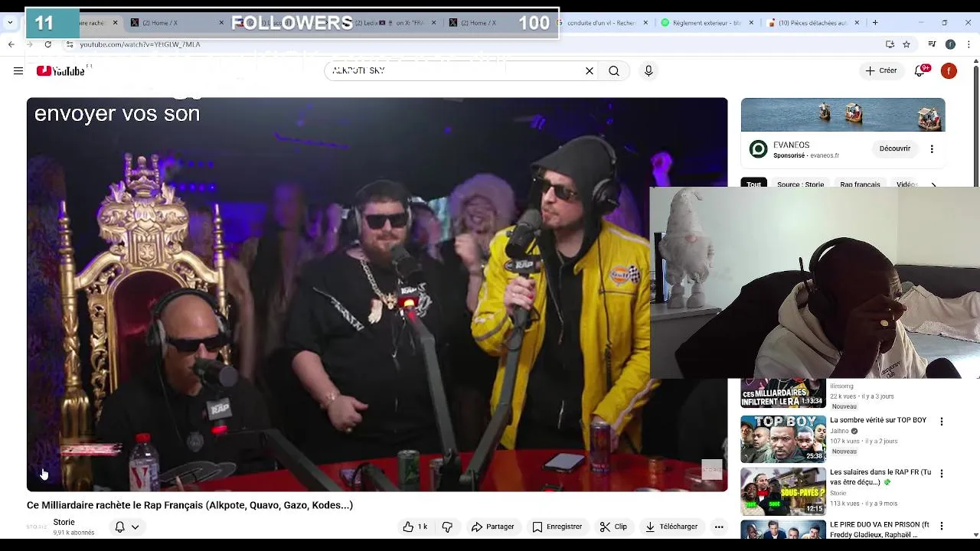Open options for La sombre vérité video
This screenshot has height=551, width=980.
pos(942,422)
